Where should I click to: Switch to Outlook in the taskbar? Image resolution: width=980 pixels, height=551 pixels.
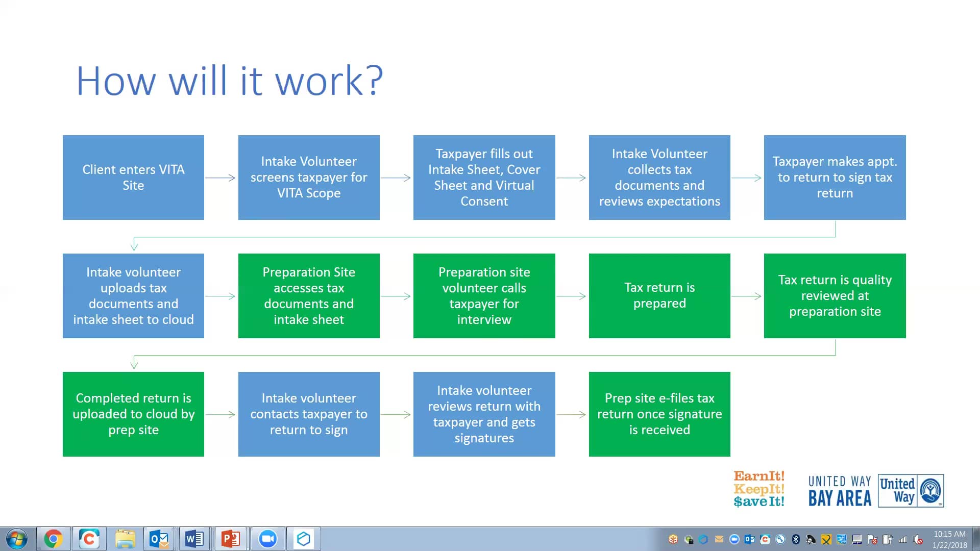(160, 539)
